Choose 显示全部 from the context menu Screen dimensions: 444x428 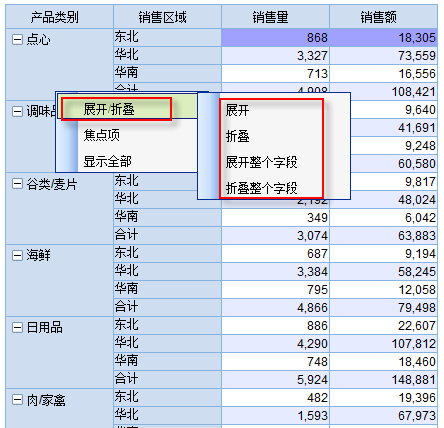tap(107, 161)
